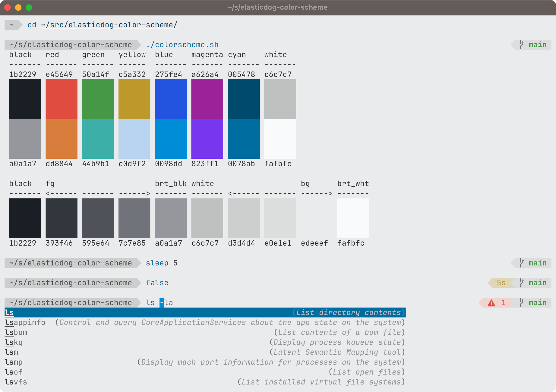The height and width of the screenshot is (392, 556).
Task: Select lsvfs from the completion list
Action: pyautogui.click(x=16, y=382)
